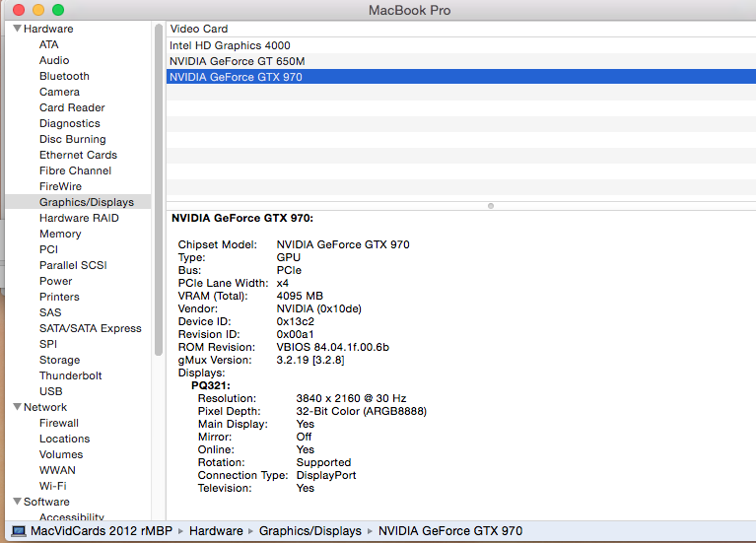Collapse the Hardware section triangle
Screen dimensions: 756x543
(x=18, y=29)
